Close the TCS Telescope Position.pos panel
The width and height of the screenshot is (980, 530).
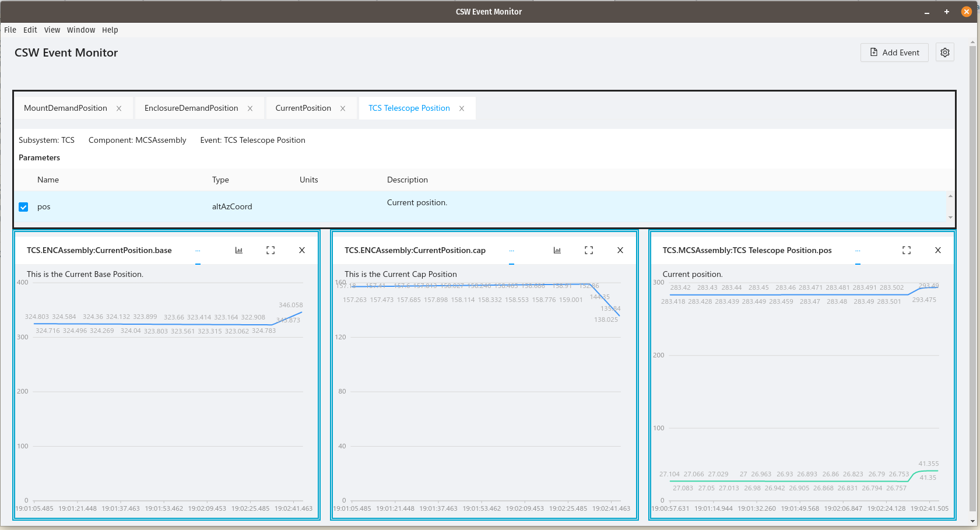click(938, 250)
